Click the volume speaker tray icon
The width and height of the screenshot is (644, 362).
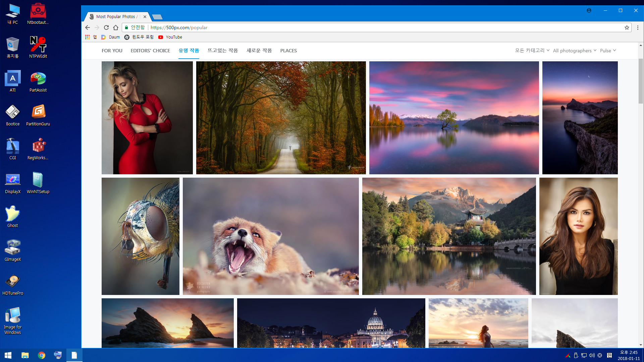592,355
